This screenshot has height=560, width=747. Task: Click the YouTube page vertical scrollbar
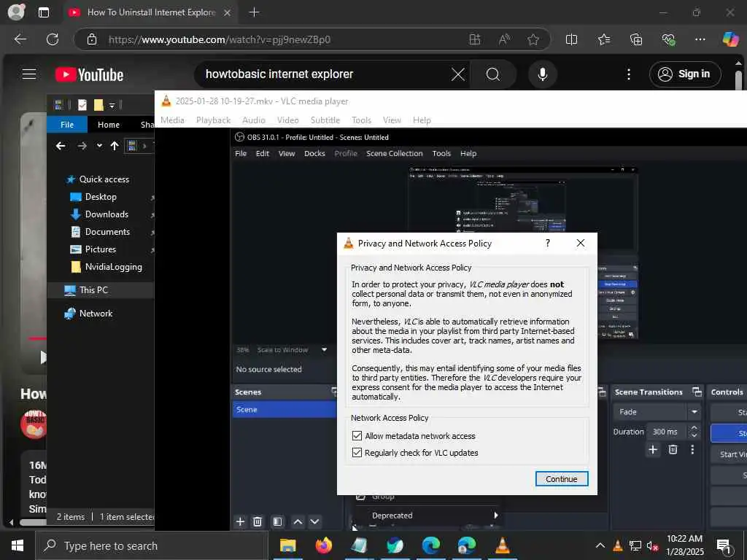[738, 79]
